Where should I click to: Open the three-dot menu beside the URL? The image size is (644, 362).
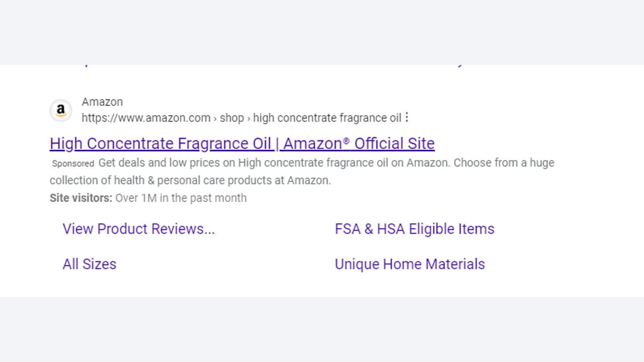[x=407, y=118]
